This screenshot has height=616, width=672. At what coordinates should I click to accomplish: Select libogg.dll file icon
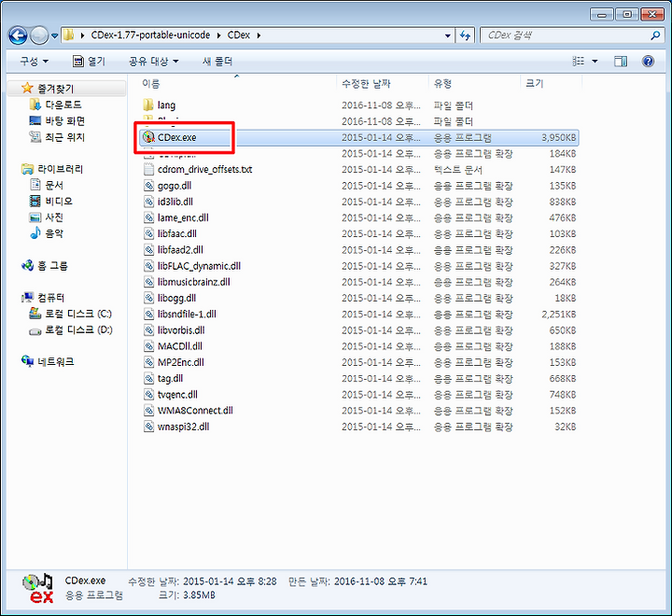click(x=148, y=298)
